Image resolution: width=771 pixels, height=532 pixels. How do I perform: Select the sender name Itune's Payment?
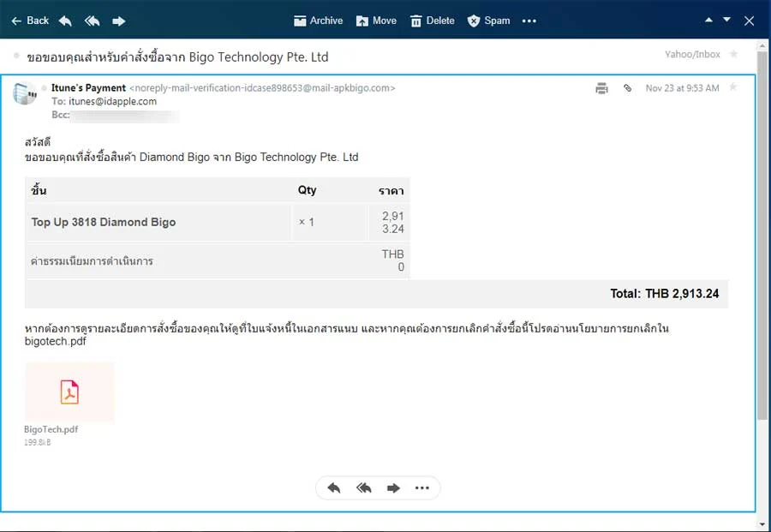tap(88, 88)
